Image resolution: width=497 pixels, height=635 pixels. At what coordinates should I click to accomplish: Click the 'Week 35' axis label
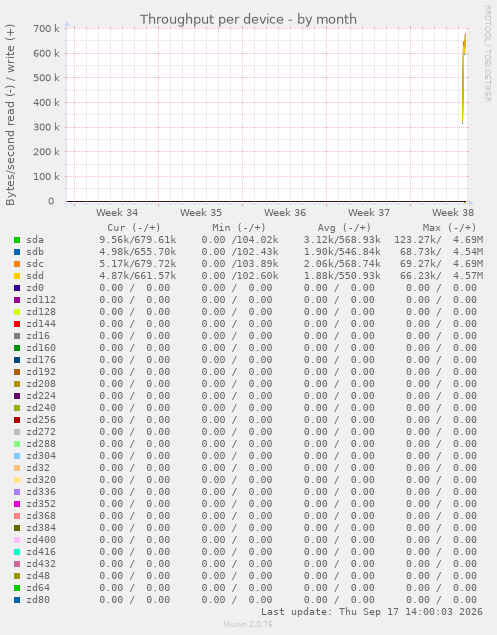201,213
